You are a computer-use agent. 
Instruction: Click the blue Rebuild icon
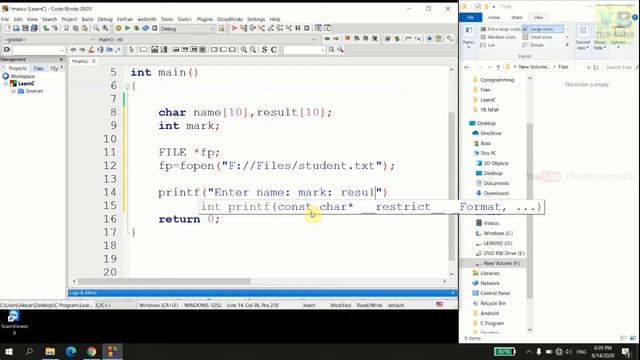(x=145, y=28)
